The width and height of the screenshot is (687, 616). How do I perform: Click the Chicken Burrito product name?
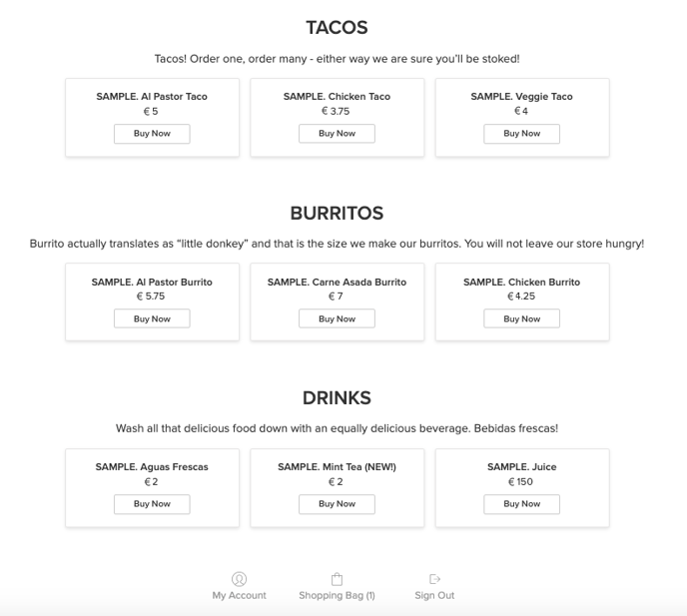(x=521, y=283)
